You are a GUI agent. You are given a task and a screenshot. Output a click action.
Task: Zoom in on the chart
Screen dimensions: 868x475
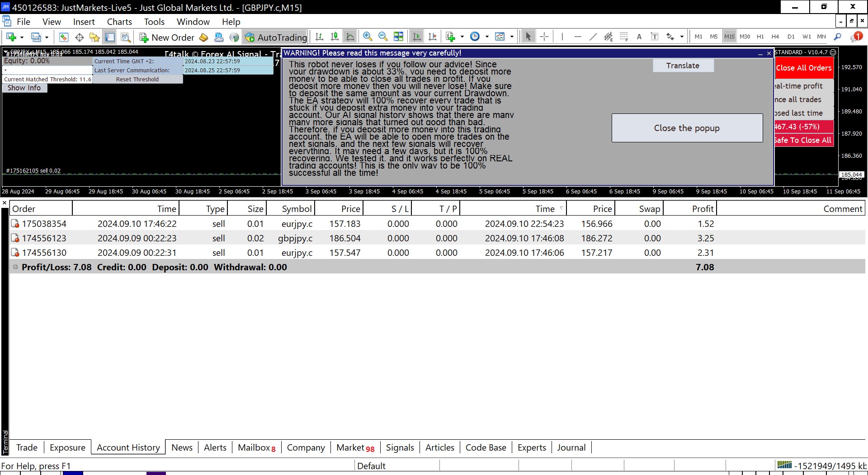(x=368, y=37)
